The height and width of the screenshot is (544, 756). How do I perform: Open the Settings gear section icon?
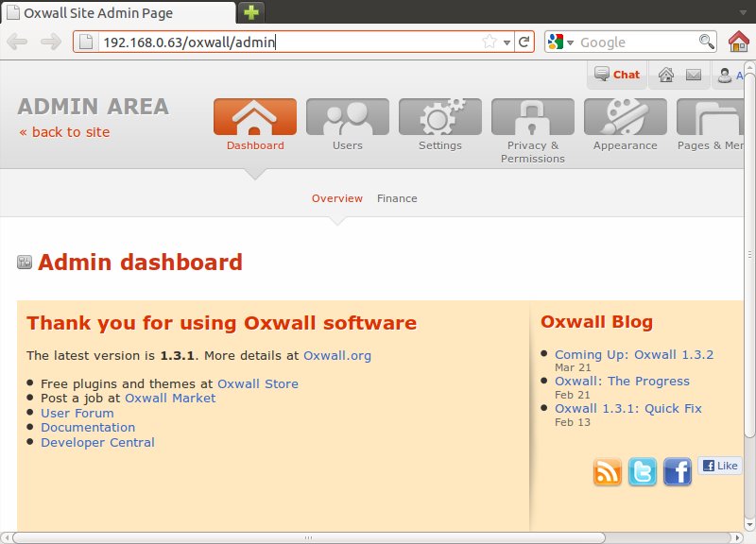[x=440, y=116]
